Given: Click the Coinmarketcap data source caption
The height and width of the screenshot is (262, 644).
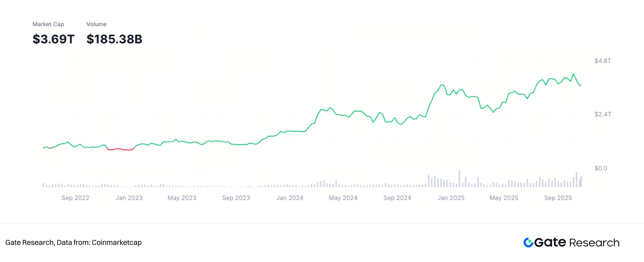Looking at the screenshot, I should (73, 242).
